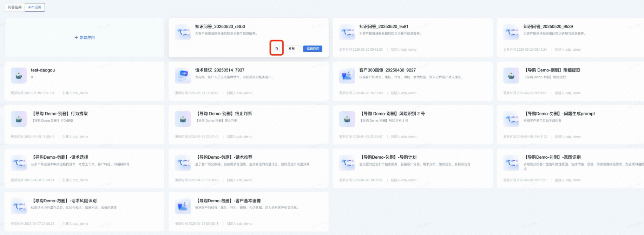Click description 根据客户角色自动生成回复

pyautogui.click(x=543, y=121)
